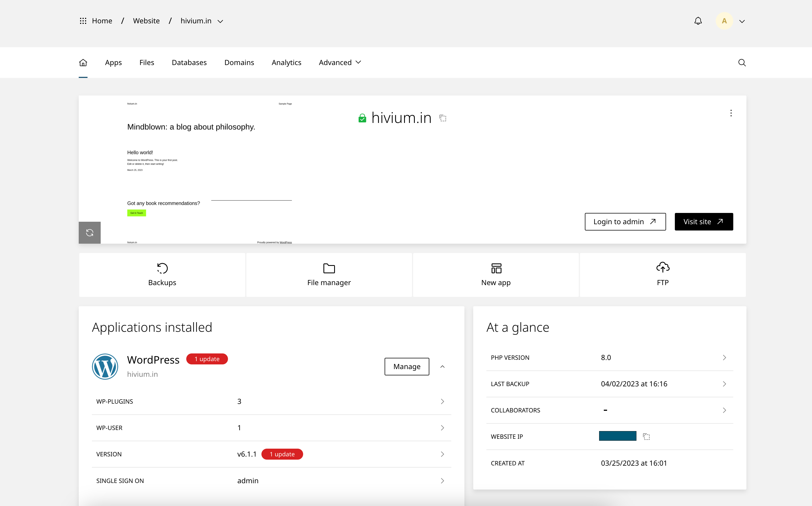Click the red 1 update version badge
The height and width of the screenshot is (506, 812).
[282, 454]
